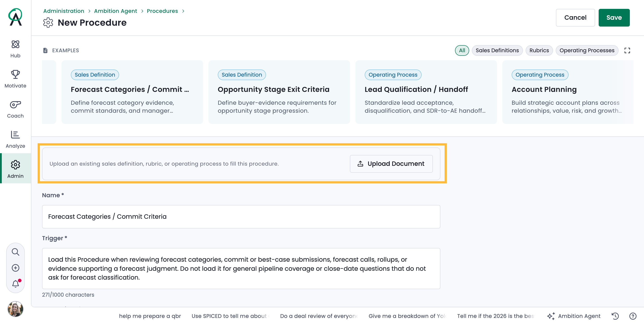Click the Upload Document button
Viewport: 644px width, 325px height.
tap(391, 164)
